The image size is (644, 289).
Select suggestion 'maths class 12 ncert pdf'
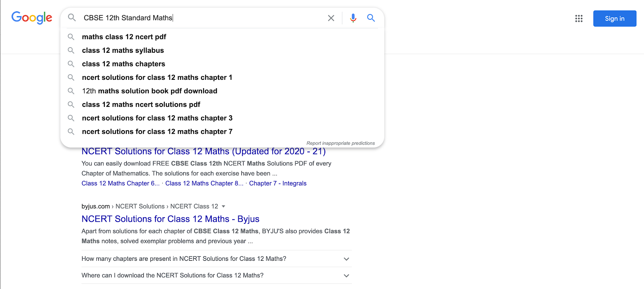124,37
